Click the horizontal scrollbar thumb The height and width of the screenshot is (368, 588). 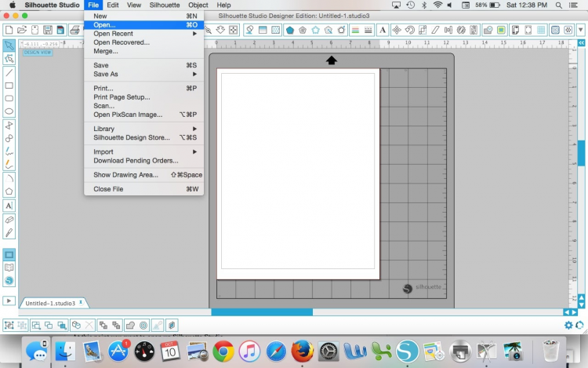262,312
